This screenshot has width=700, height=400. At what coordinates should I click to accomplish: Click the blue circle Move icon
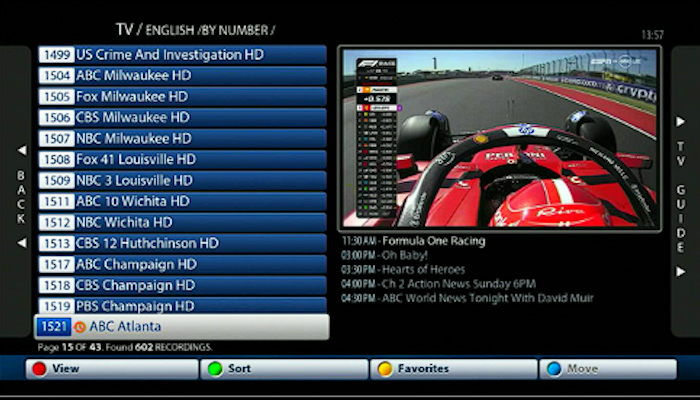tap(556, 369)
